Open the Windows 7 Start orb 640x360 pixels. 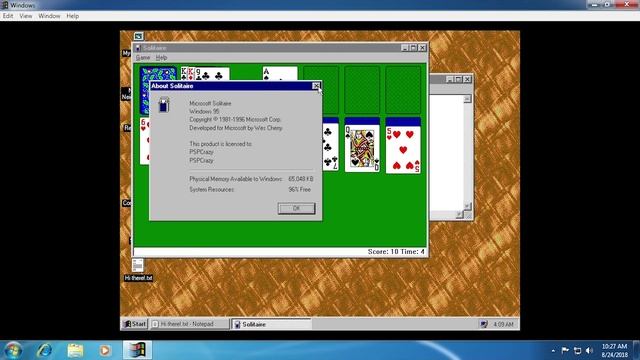click(x=12, y=350)
